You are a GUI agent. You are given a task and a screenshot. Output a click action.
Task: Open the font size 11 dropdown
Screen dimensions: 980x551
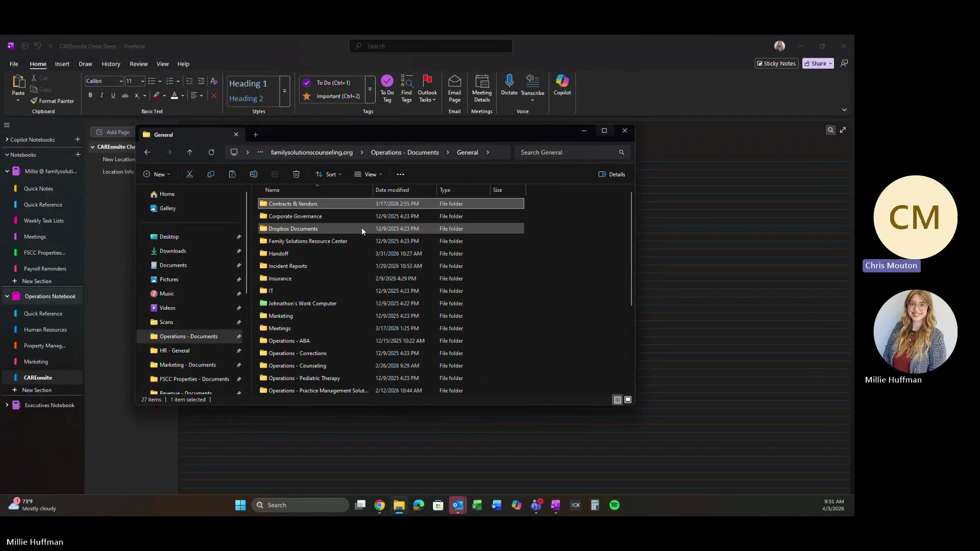click(142, 81)
